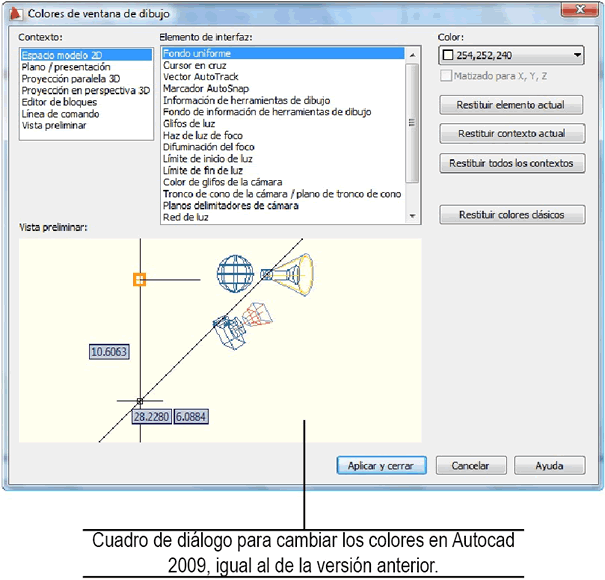Click Restituir todos los contextos button
The image size is (605, 580).
[x=512, y=163]
